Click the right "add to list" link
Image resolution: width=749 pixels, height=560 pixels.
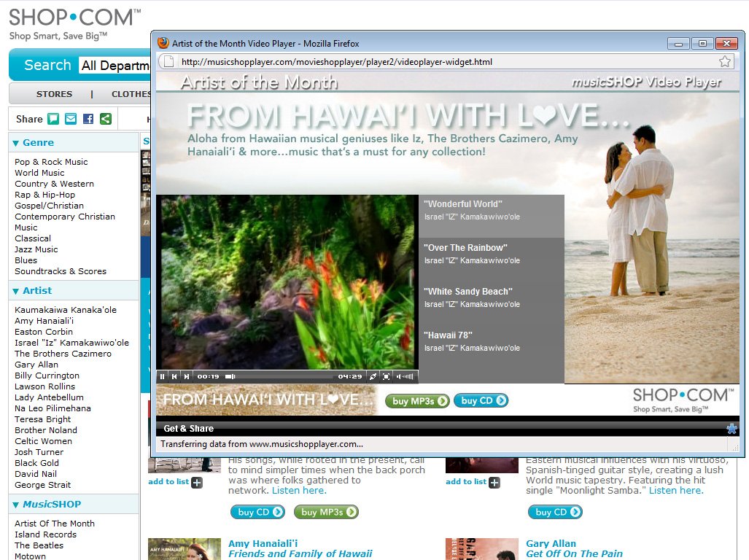pos(466,482)
